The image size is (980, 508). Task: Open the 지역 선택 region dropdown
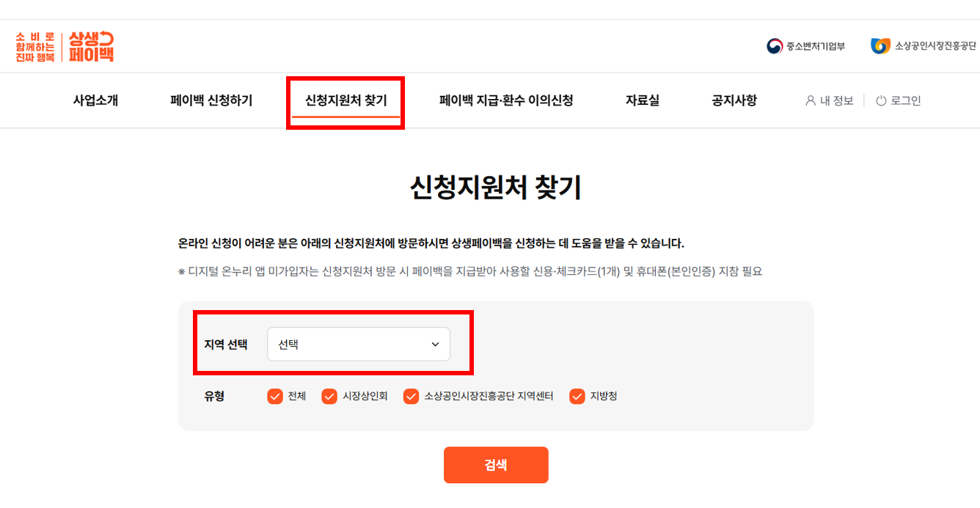359,343
